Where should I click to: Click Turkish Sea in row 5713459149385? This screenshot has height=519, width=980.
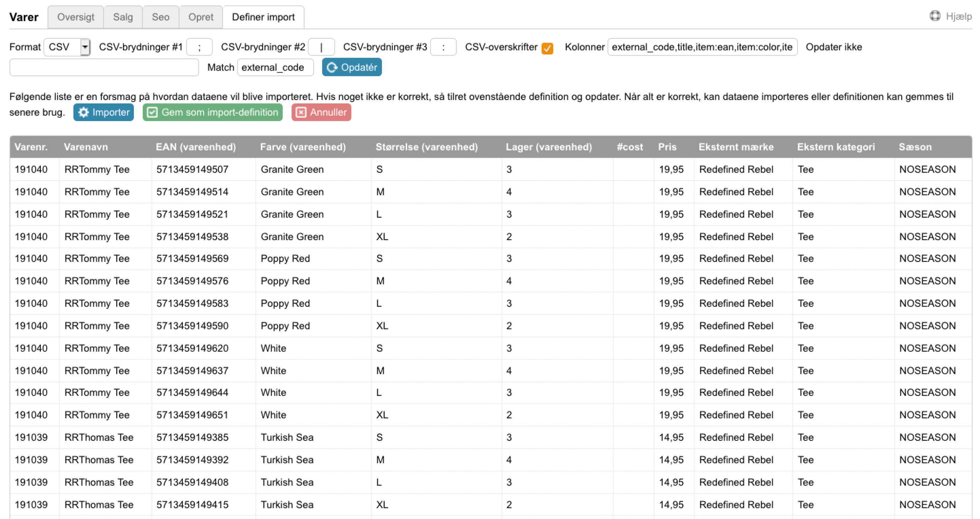(x=287, y=437)
